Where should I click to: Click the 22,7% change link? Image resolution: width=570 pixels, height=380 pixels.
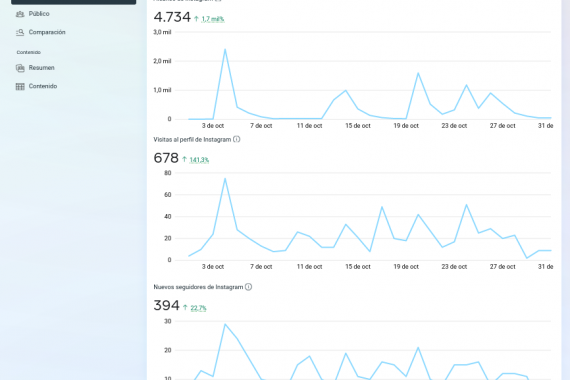pyautogui.click(x=198, y=308)
